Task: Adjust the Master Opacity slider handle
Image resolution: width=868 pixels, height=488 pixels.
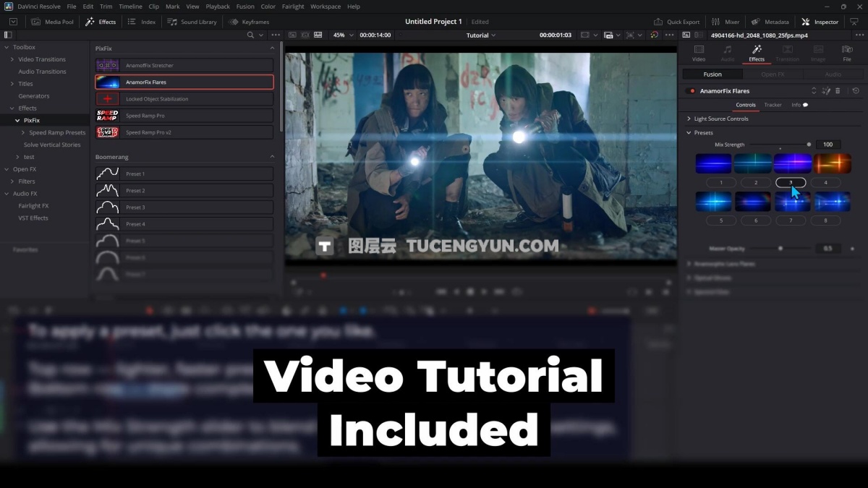Action: (x=780, y=248)
